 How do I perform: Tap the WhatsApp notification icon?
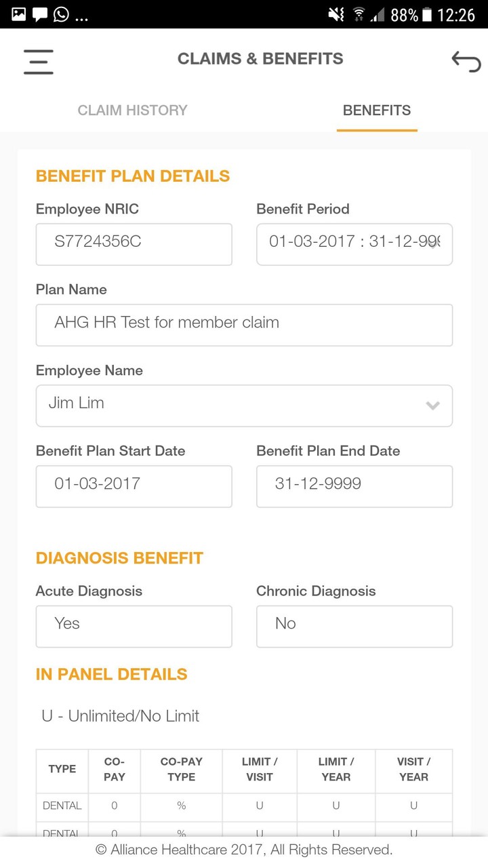coord(61,14)
